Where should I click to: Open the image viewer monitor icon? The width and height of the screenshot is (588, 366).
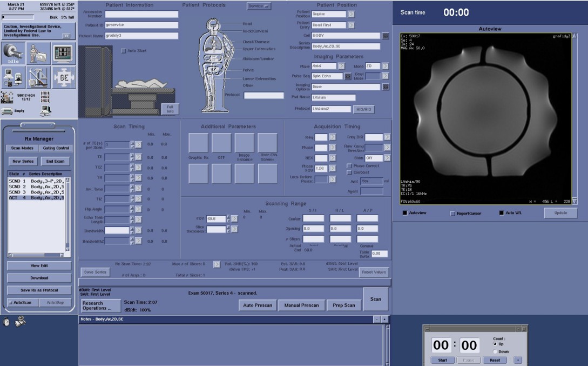click(63, 53)
